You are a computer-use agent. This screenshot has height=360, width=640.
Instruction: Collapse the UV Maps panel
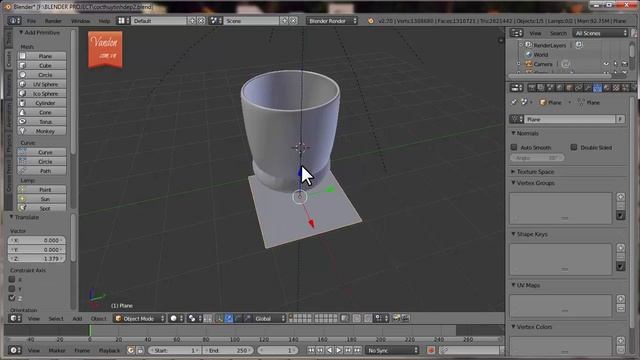(x=513, y=285)
